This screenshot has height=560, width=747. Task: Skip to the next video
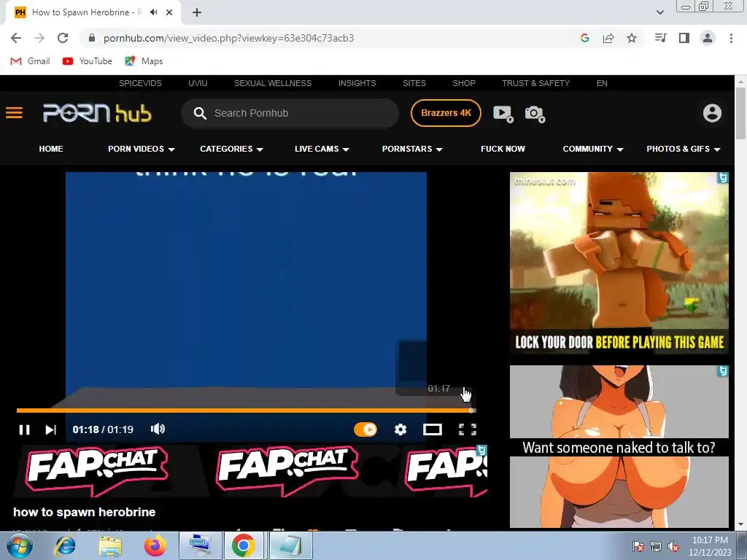pyautogui.click(x=50, y=429)
